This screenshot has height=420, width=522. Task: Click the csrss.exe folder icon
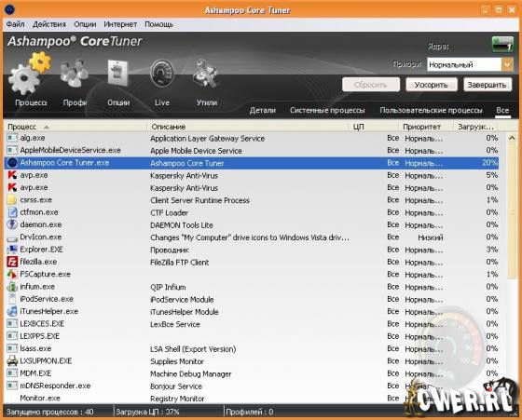11,200
